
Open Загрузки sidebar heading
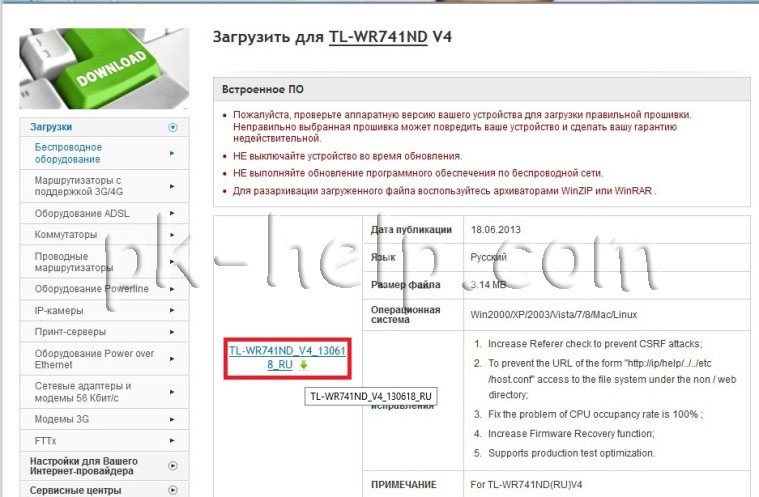(x=51, y=127)
